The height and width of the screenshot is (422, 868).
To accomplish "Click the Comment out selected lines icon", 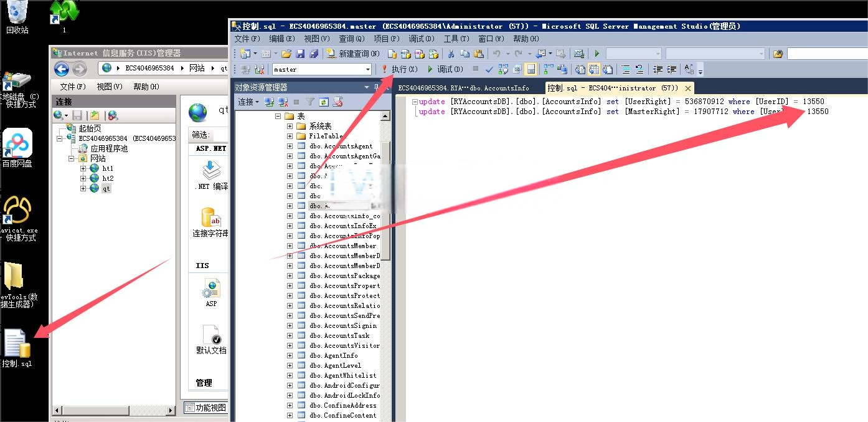I will coord(625,69).
